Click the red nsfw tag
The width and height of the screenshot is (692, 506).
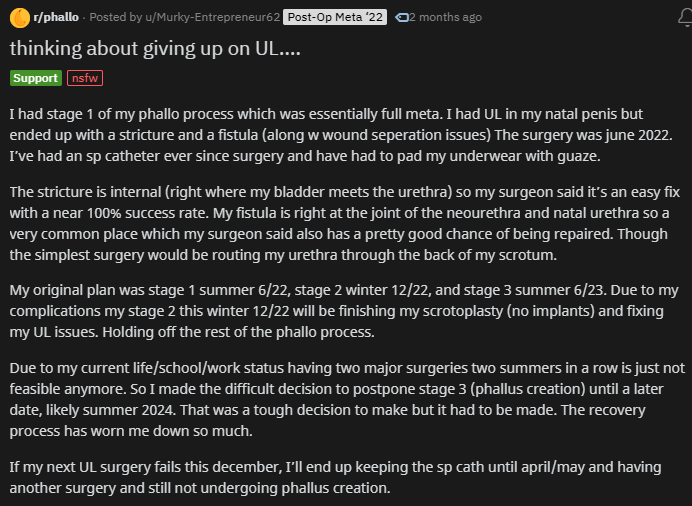[85, 78]
